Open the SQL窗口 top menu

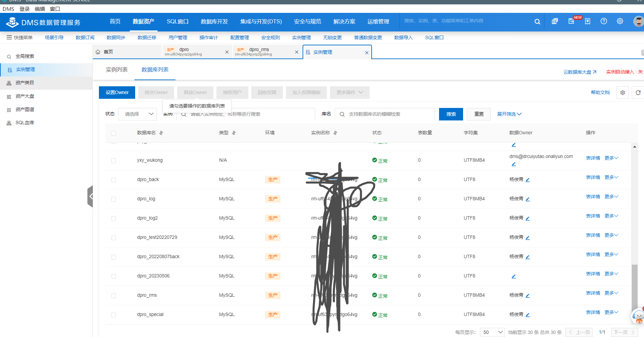(x=178, y=22)
